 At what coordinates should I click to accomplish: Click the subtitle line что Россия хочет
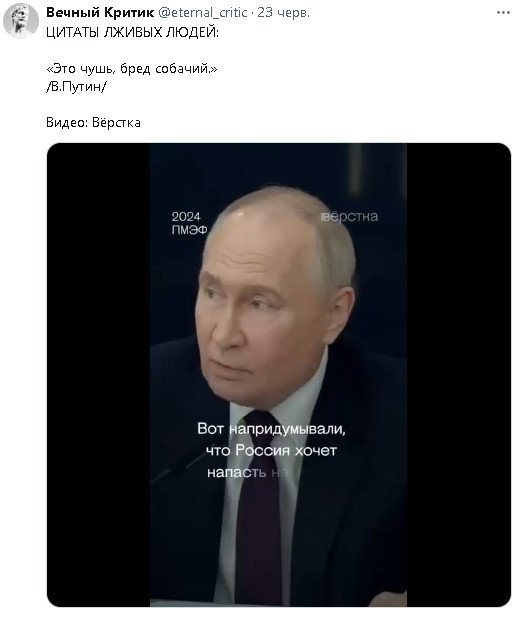pos(271,450)
